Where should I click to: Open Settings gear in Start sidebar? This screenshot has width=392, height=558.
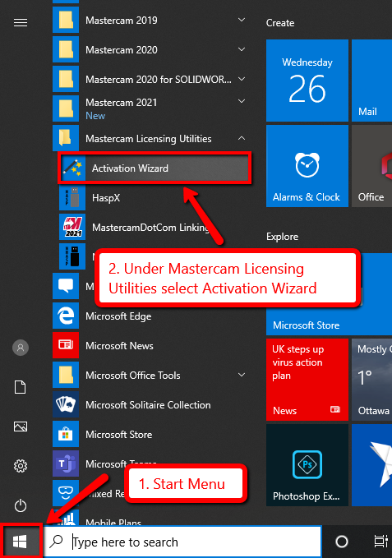click(x=21, y=465)
